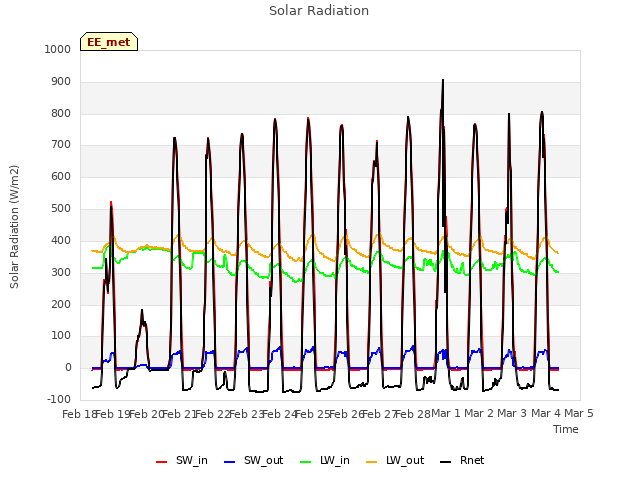The width and height of the screenshot is (640, 480).
Task: Click the Feb 28 x-axis tick label
Action: pos(413,414)
